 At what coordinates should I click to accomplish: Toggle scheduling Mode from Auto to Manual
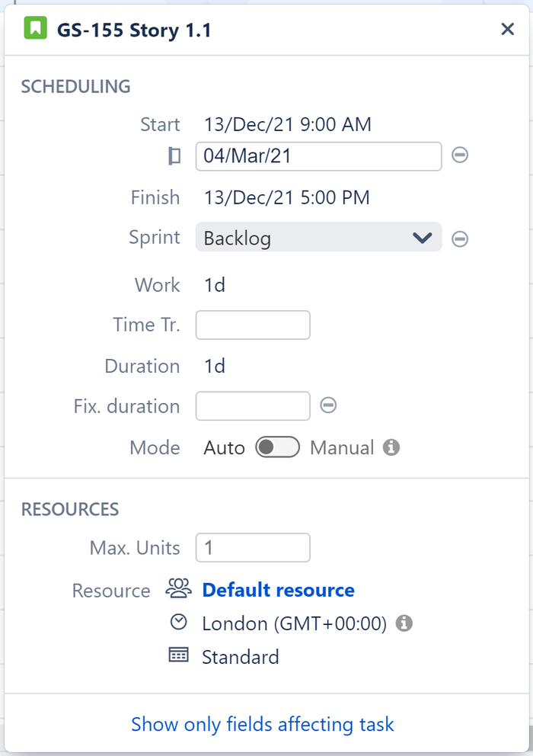[277, 447]
